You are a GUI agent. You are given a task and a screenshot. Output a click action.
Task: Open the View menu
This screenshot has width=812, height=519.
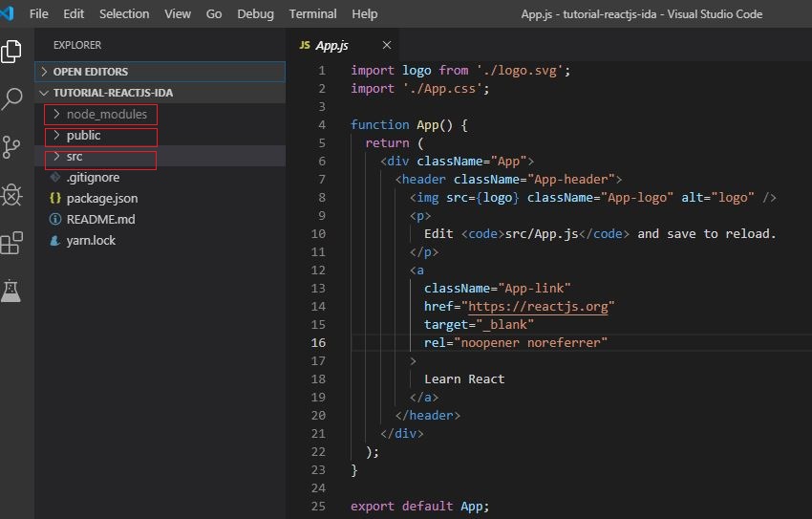click(x=178, y=14)
